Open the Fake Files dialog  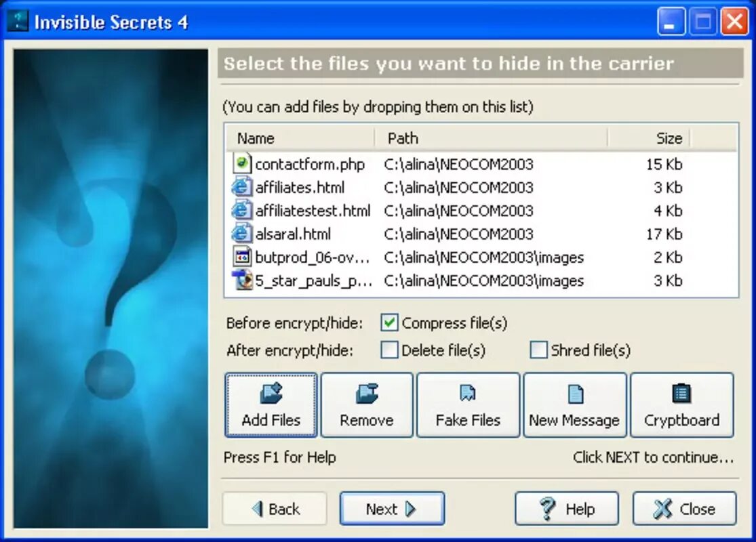click(x=468, y=405)
